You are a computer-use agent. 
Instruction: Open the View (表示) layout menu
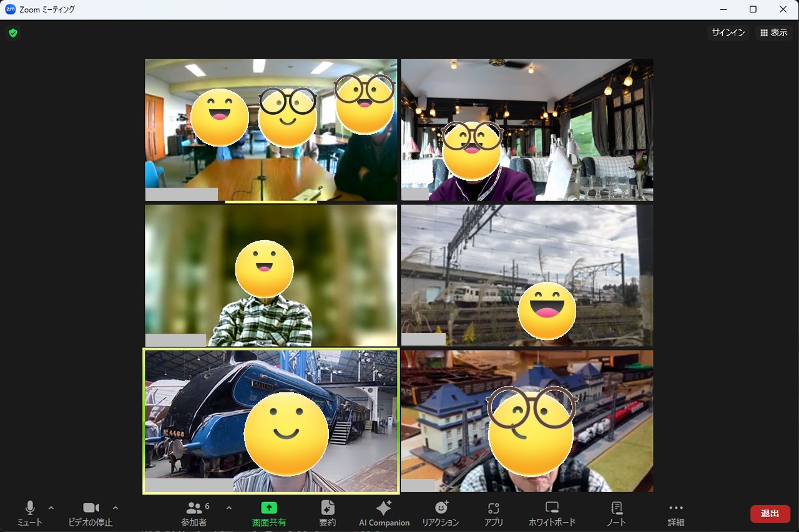click(773, 32)
